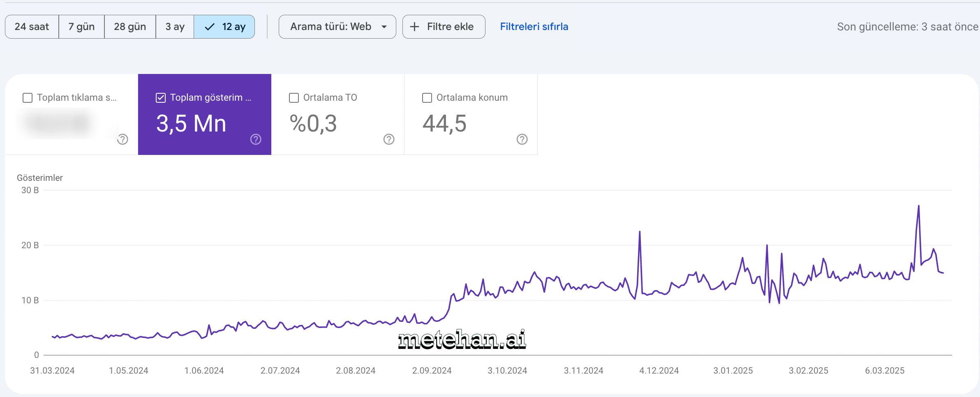Click the dropdown arrow beside Arama türü
The width and height of the screenshot is (980, 397).
[x=384, y=27]
